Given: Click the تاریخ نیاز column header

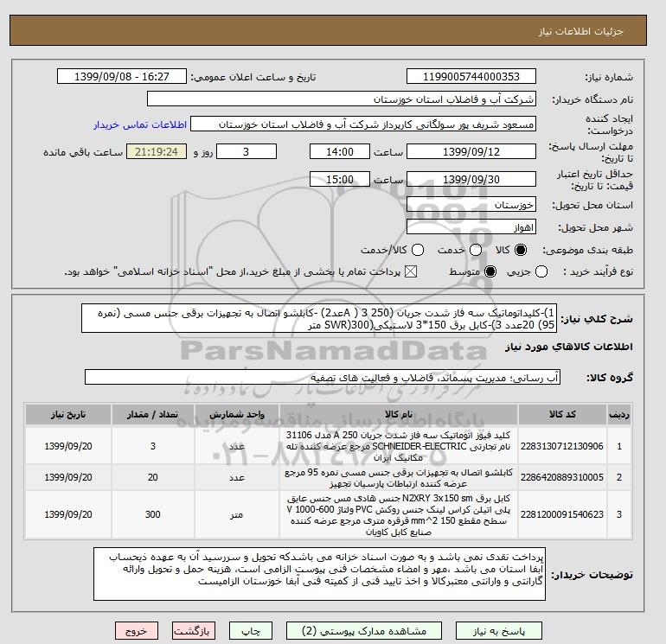Looking at the screenshot, I should coord(68,414).
